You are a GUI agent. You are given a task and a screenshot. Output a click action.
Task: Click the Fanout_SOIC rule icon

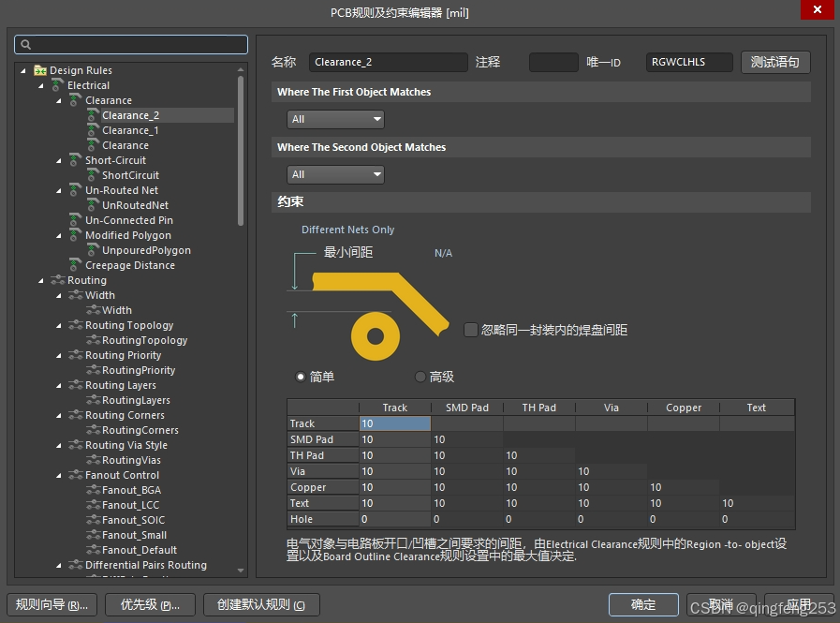tap(94, 520)
